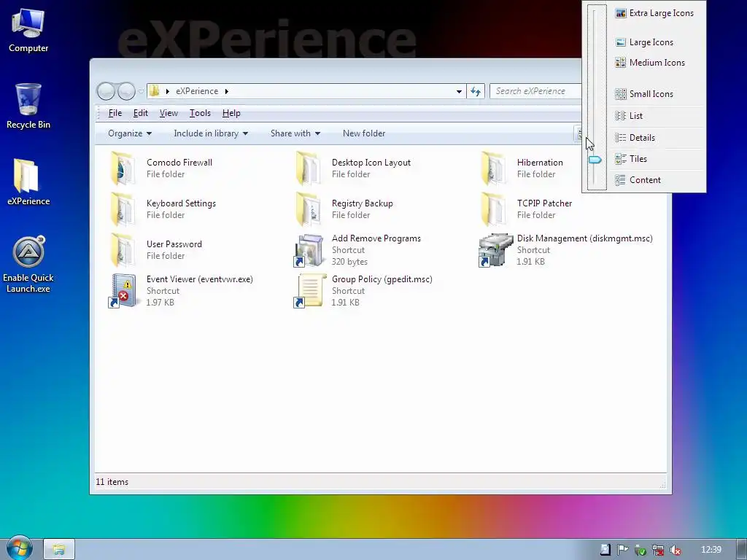Image resolution: width=747 pixels, height=560 pixels.
Task: Expand the arrow after eXPerience in breadcrumb
Action: point(227,91)
